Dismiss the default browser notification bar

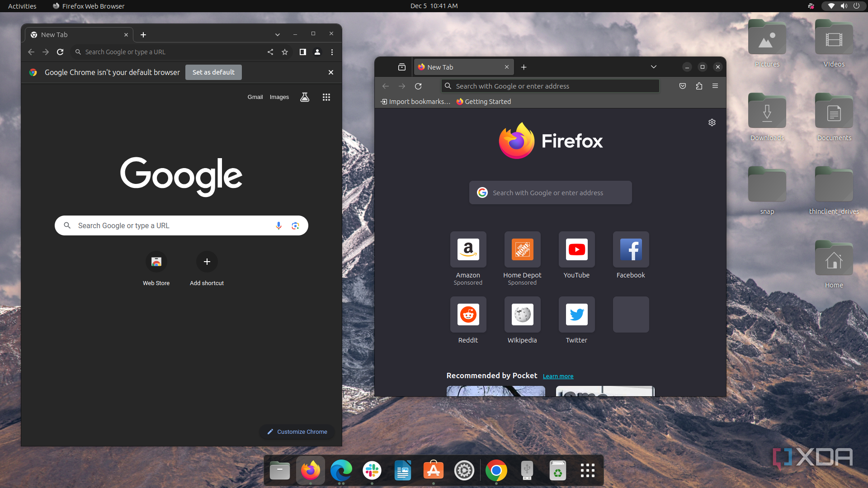(331, 72)
